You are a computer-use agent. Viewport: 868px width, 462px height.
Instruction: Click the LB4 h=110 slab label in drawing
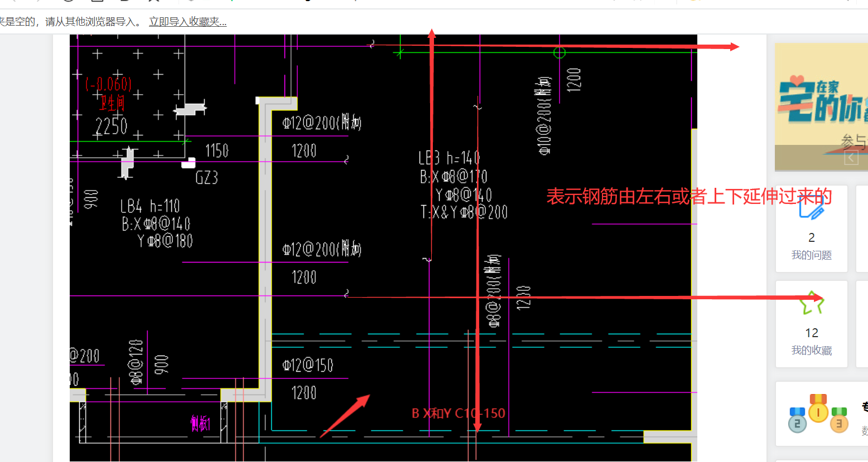point(150,206)
